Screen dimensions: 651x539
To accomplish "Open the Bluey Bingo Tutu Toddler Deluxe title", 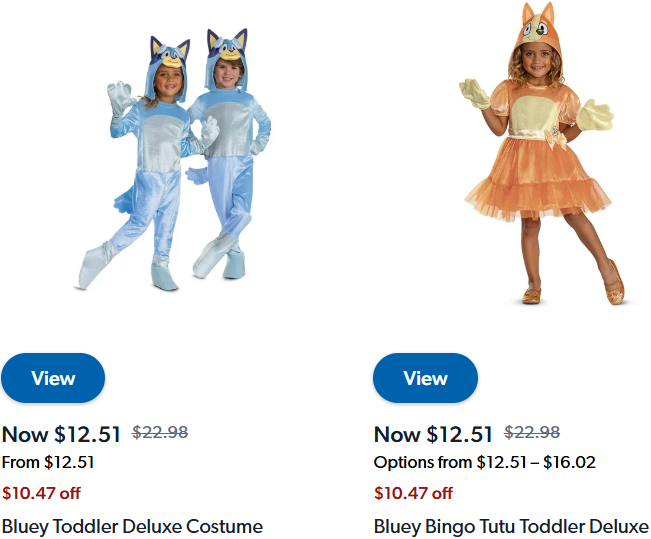I will click(x=511, y=526).
